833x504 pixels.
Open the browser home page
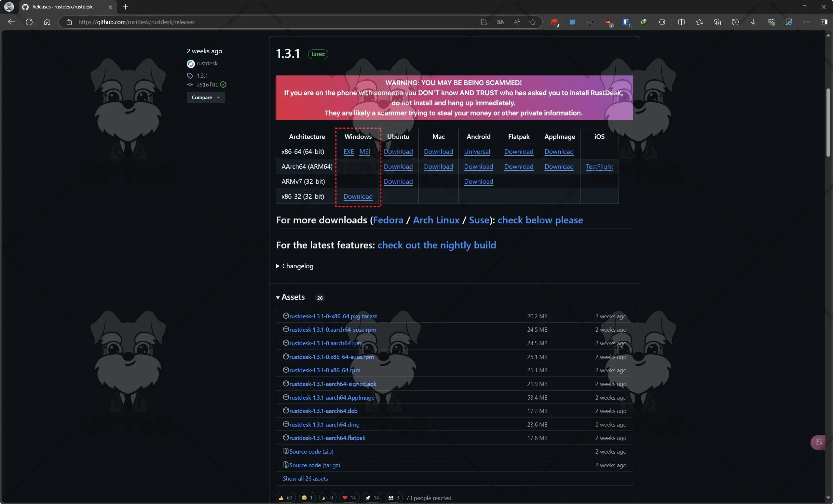(x=47, y=22)
